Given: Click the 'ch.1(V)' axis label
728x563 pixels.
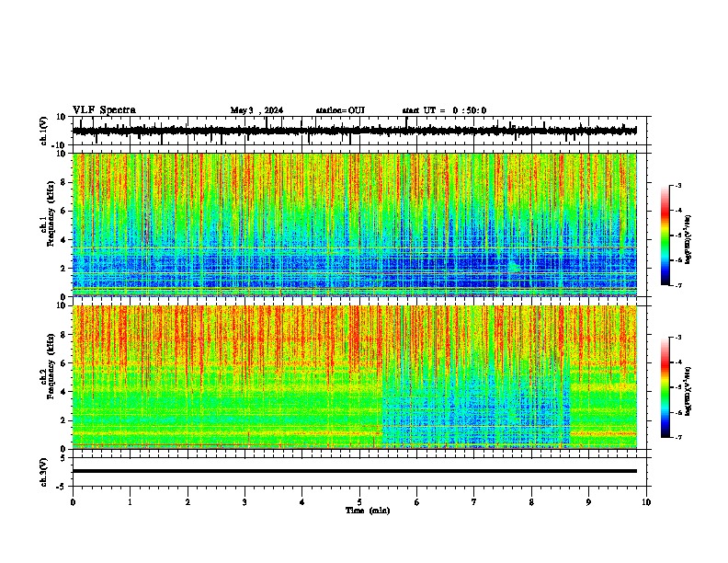Looking at the screenshot, I should [x=44, y=131].
